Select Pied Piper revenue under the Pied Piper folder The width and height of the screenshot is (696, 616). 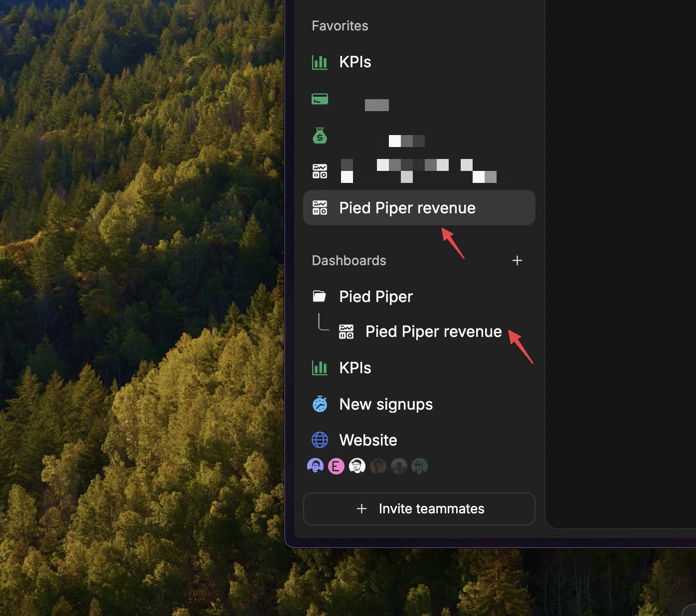pos(433,331)
